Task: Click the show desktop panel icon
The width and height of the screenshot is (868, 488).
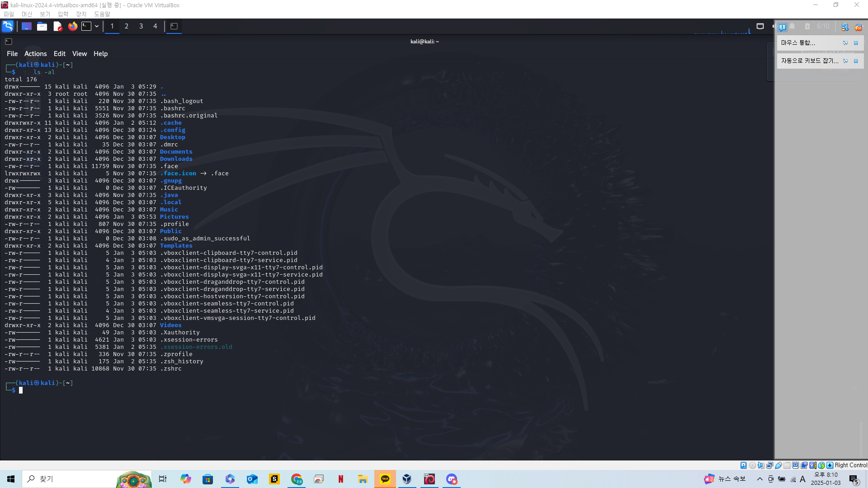Action: tap(27, 26)
